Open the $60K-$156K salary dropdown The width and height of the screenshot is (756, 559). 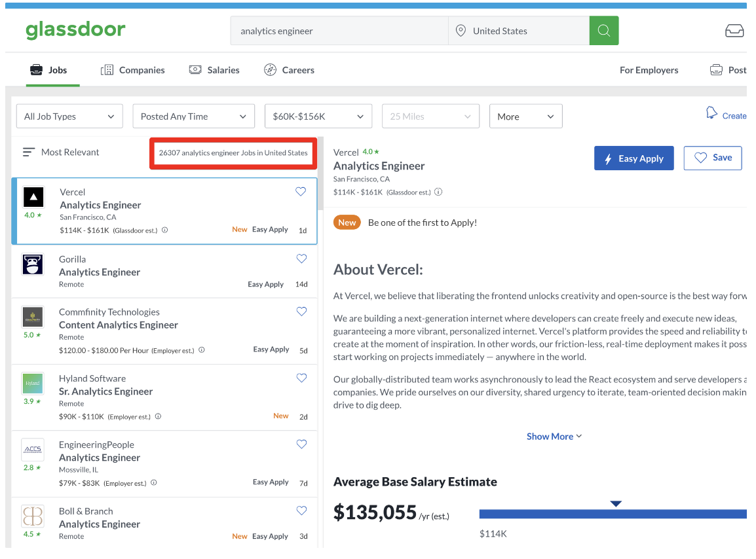318,116
